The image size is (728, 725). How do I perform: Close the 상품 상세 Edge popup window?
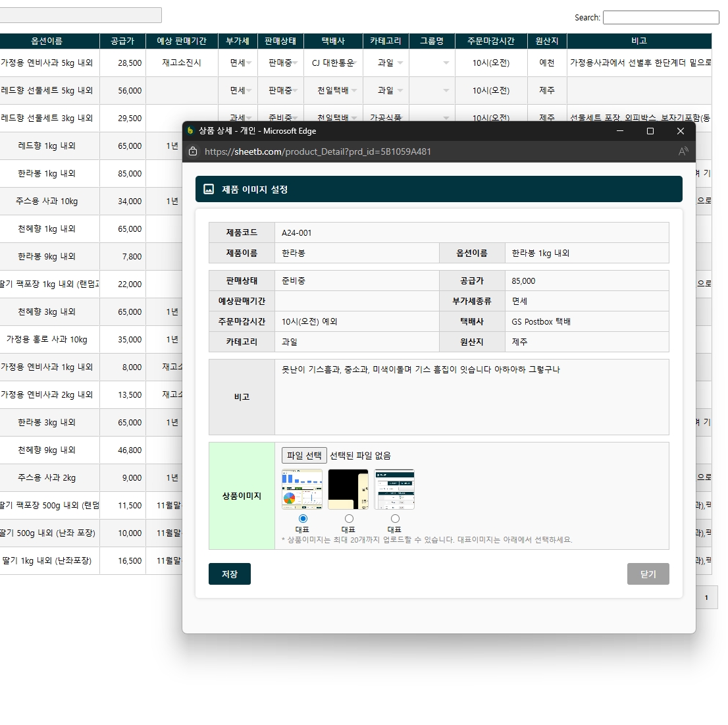pos(680,131)
